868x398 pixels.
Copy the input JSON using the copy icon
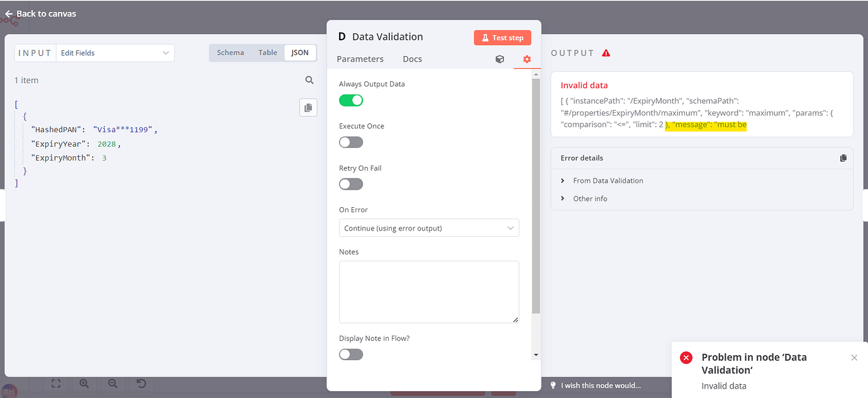click(x=308, y=107)
